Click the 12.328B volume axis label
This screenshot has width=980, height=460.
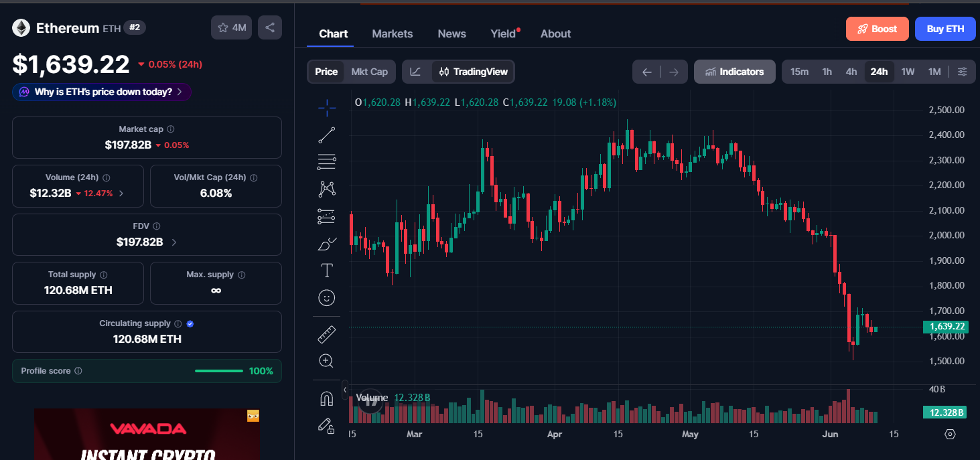pyautogui.click(x=944, y=412)
